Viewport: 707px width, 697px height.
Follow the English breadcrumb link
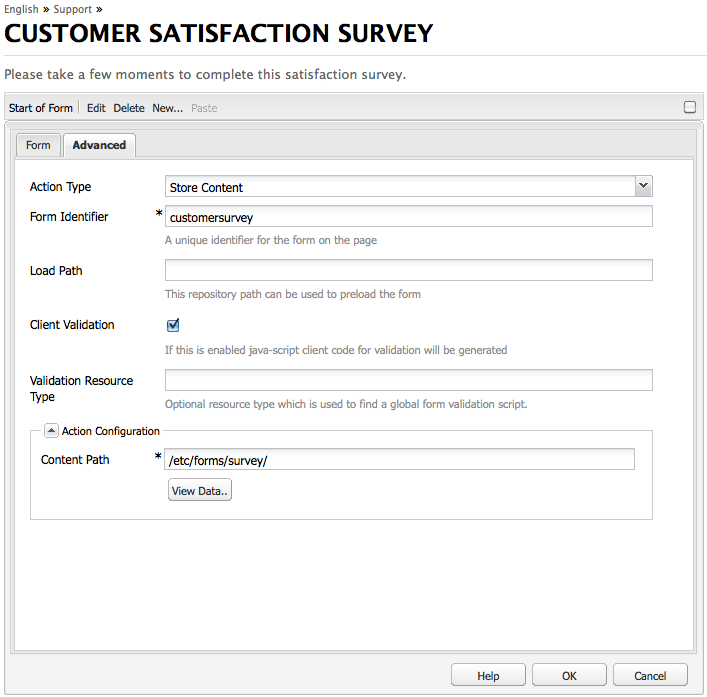pyautogui.click(x=21, y=9)
